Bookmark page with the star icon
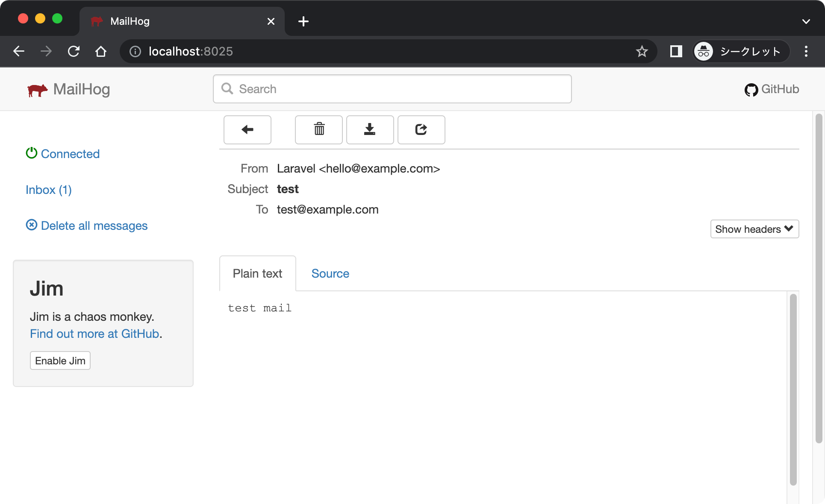This screenshot has width=825, height=504. pyautogui.click(x=642, y=52)
